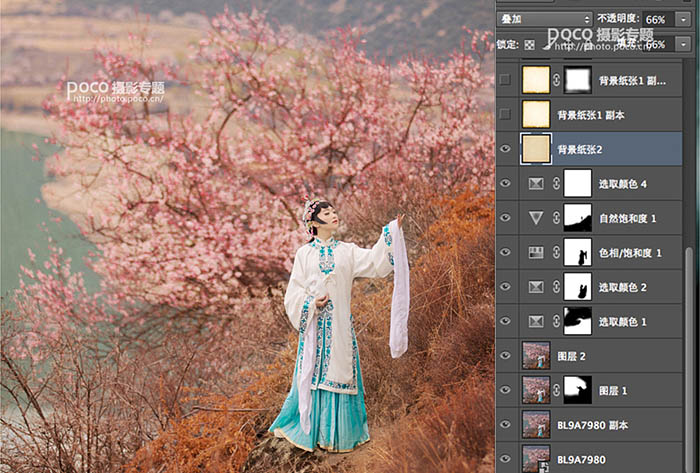The image size is (700, 473).
Task: Click the chain link icon on 图层 1
Action: tap(556, 389)
